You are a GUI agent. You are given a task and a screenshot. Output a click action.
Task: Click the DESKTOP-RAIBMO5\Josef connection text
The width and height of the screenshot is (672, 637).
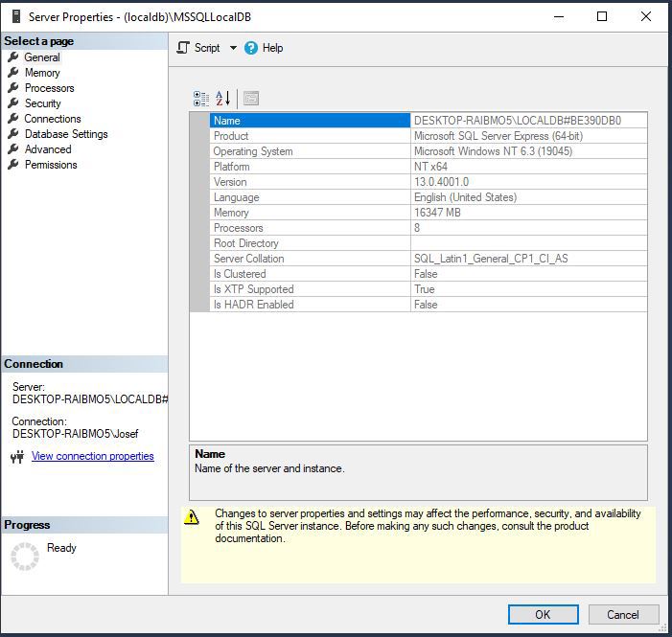coord(76,434)
